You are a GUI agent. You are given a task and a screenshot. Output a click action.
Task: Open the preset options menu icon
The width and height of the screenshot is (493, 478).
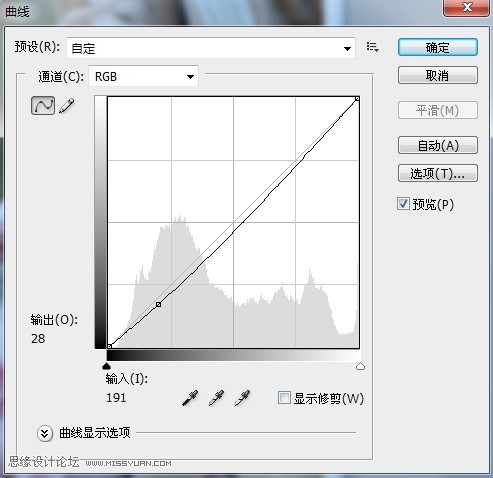[372, 47]
